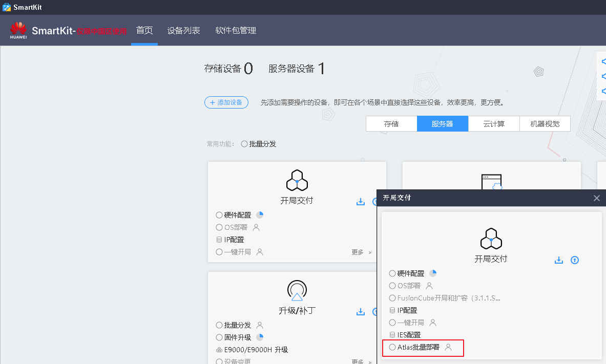Click the person icon beside Atlas批量部署
Screen dimensions: 606x364
point(448,347)
